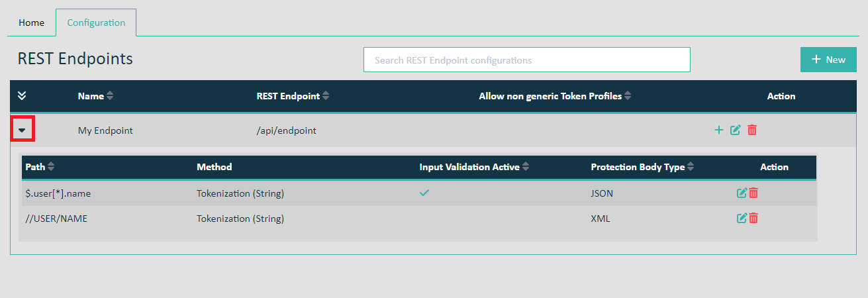Edit the //USER/NAME path entry
The height and width of the screenshot is (298, 868).
[x=742, y=218]
